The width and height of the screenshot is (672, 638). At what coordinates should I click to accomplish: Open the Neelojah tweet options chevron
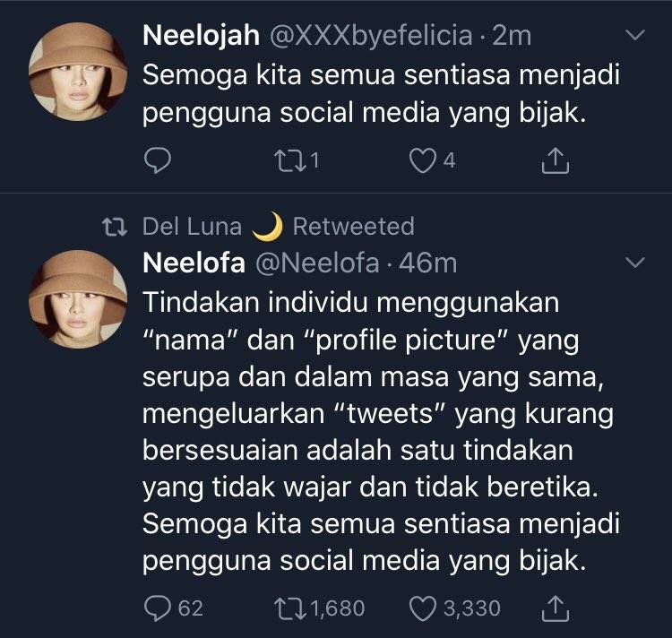tap(634, 36)
